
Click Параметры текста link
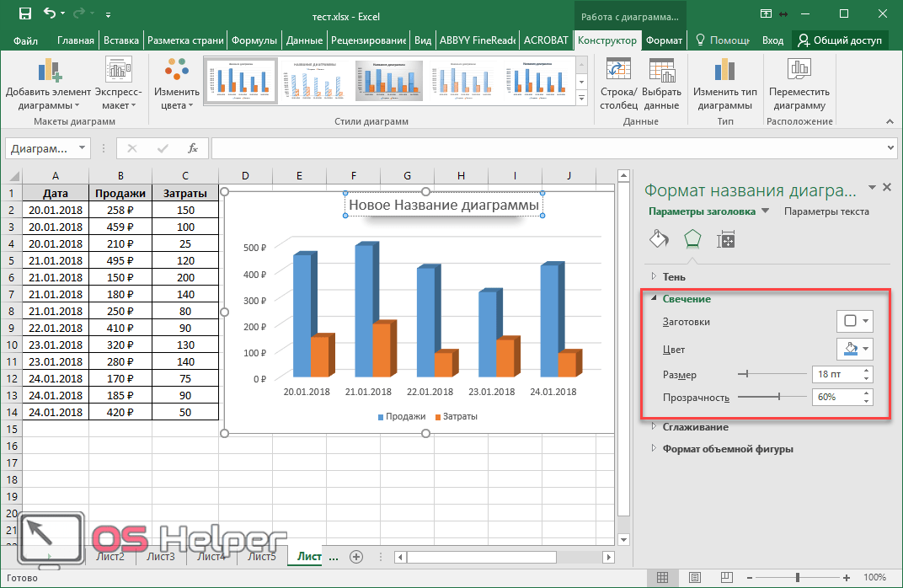826,211
